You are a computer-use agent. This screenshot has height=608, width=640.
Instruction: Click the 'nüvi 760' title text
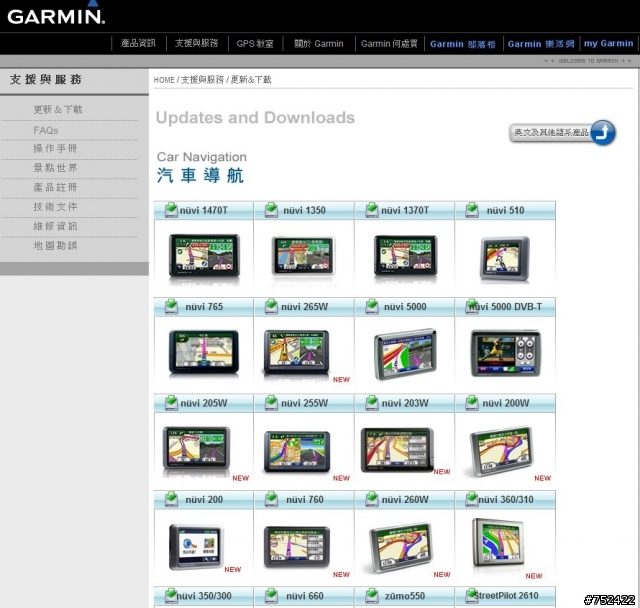click(x=304, y=499)
